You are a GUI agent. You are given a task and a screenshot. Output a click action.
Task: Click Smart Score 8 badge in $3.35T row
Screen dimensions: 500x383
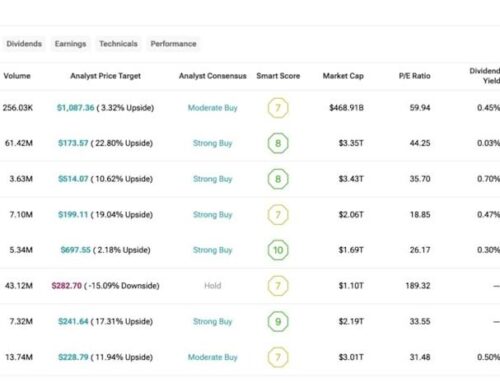pyautogui.click(x=278, y=143)
